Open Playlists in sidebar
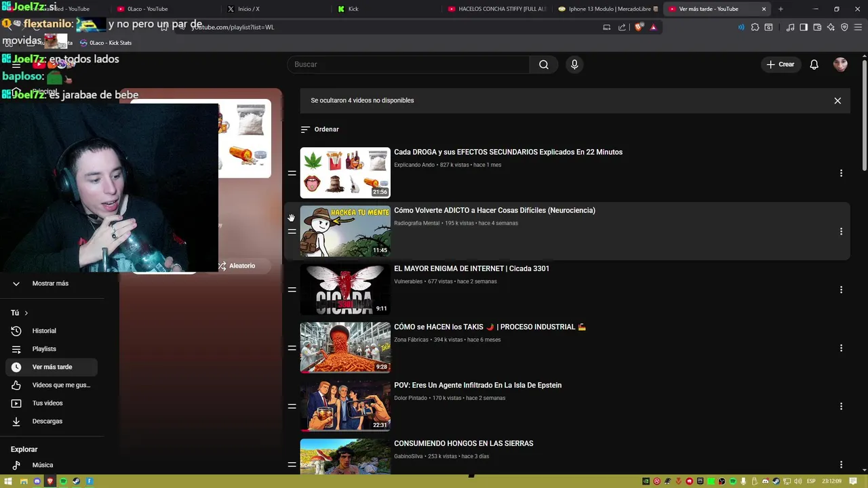Image resolution: width=868 pixels, height=488 pixels. click(52, 349)
